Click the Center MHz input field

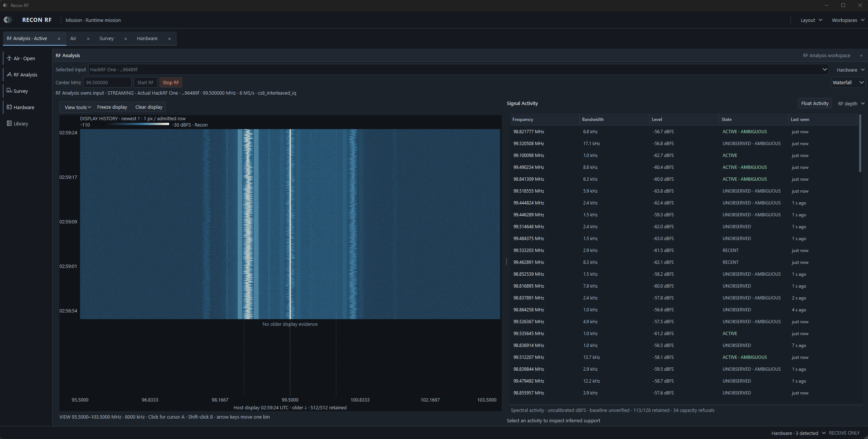[108, 82]
